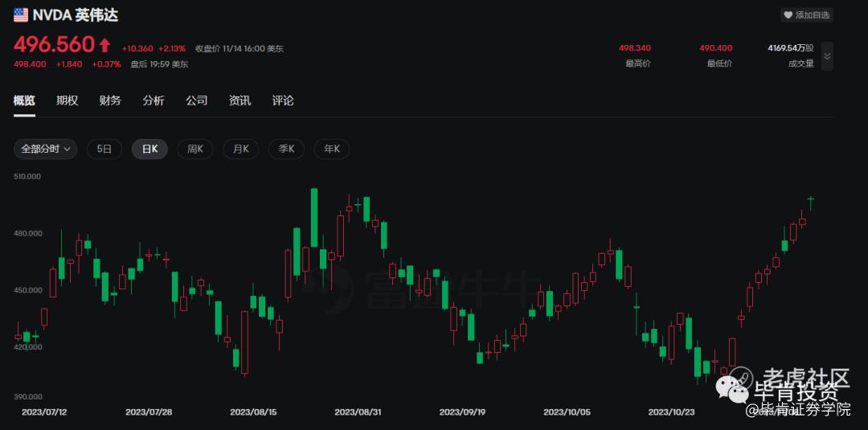868x430 pixels.
Task: Switch to the 评论 tab
Action: click(x=283, y=100)
